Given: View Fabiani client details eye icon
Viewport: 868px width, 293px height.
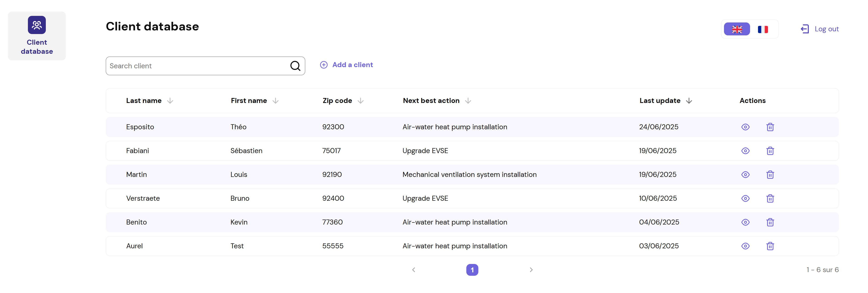Looking at the screenshot, I should coord(745,151).
